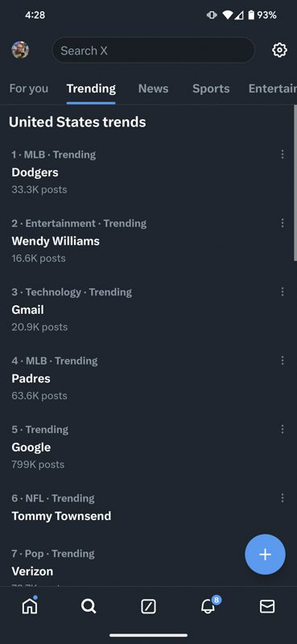Image resolution: width=297 pixels, height=644 pixels.
Task: Open notifications bell with 8 badge
Action: 208,605
